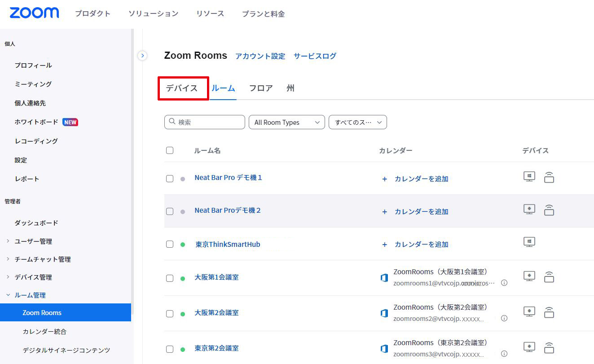Click controller device icon for 東京第2会議室
The height and width of the screenshot is (364, 594).
[549, 348]
